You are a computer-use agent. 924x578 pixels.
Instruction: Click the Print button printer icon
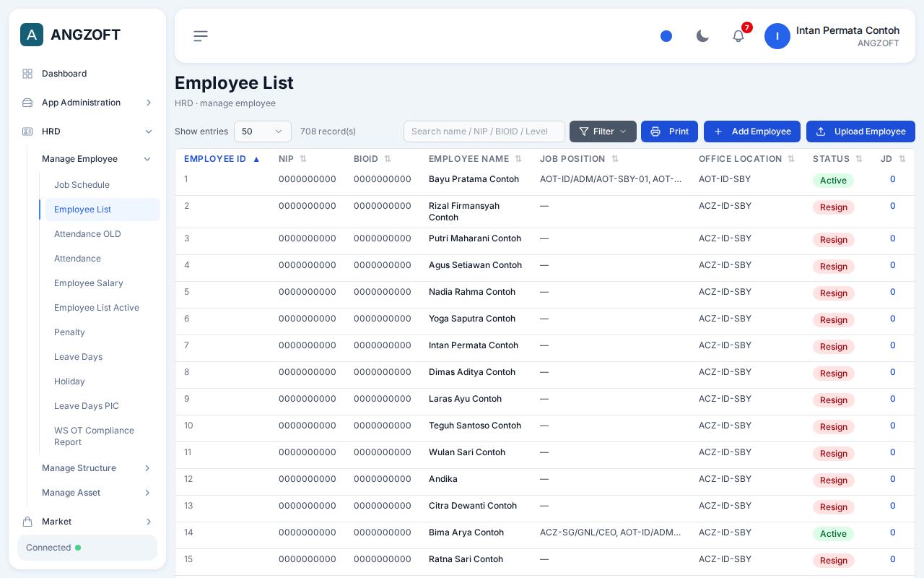[655, 131]
